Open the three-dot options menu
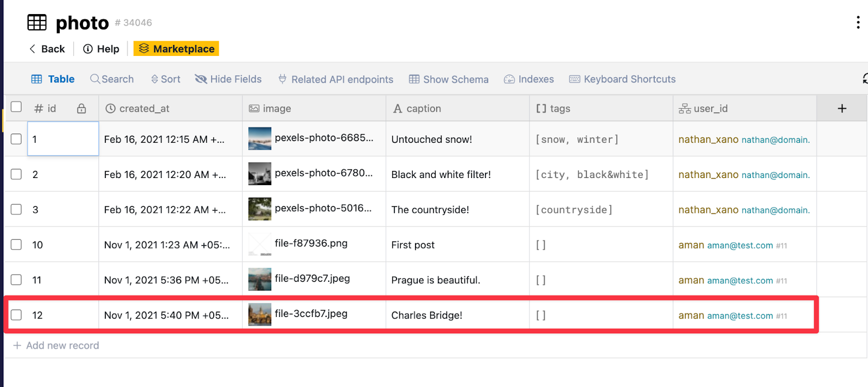Image resolution: width=868 pixels, height=387 pixels. point(858,22)
